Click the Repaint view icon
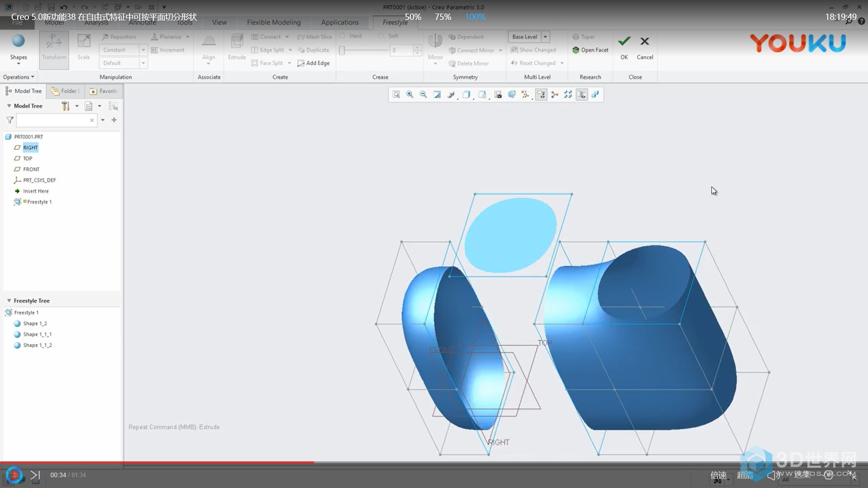Image resolution: width=868 pixels, height=488 pixels. click(437, 94)
